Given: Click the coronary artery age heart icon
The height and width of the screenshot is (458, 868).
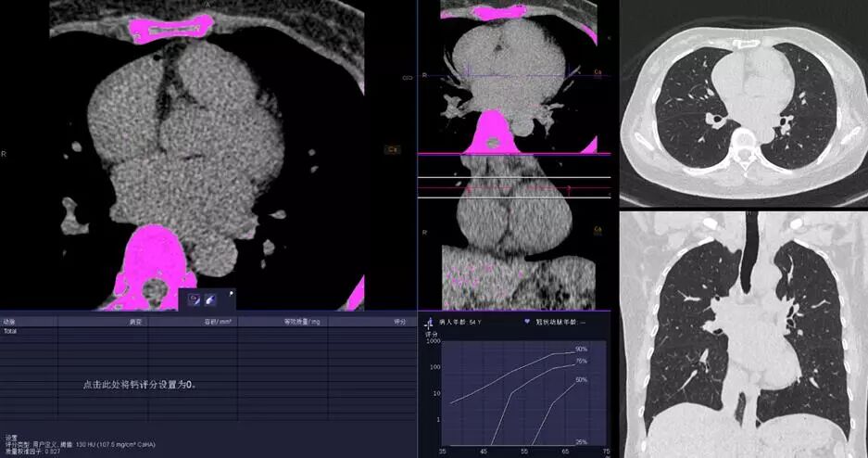Looking at the screenshot, I should pos(526,321).
